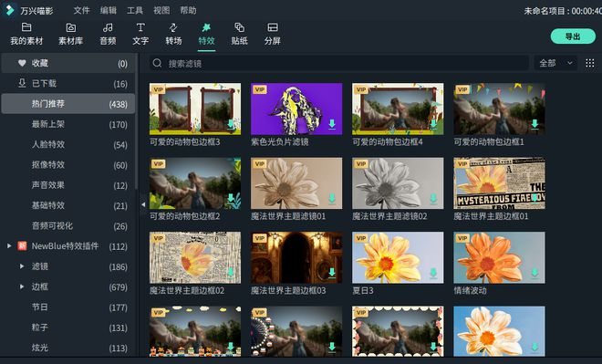Download 魔法世界主题边框03 effect

[332, 273]
